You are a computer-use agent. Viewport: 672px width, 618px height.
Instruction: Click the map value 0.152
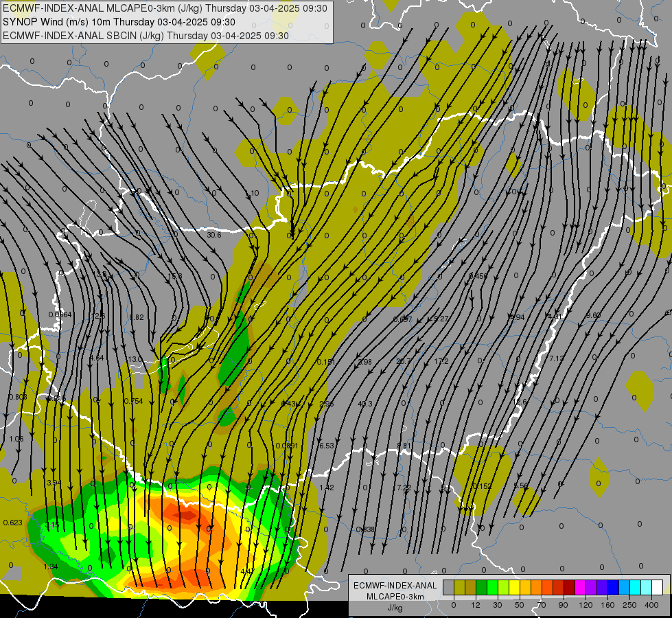[x=482, y=486]
